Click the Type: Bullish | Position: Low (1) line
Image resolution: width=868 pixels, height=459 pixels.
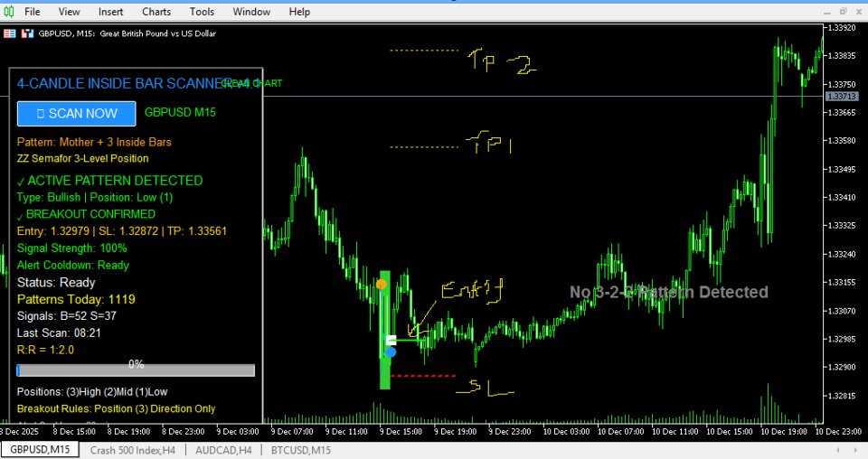tap(95, 198)
